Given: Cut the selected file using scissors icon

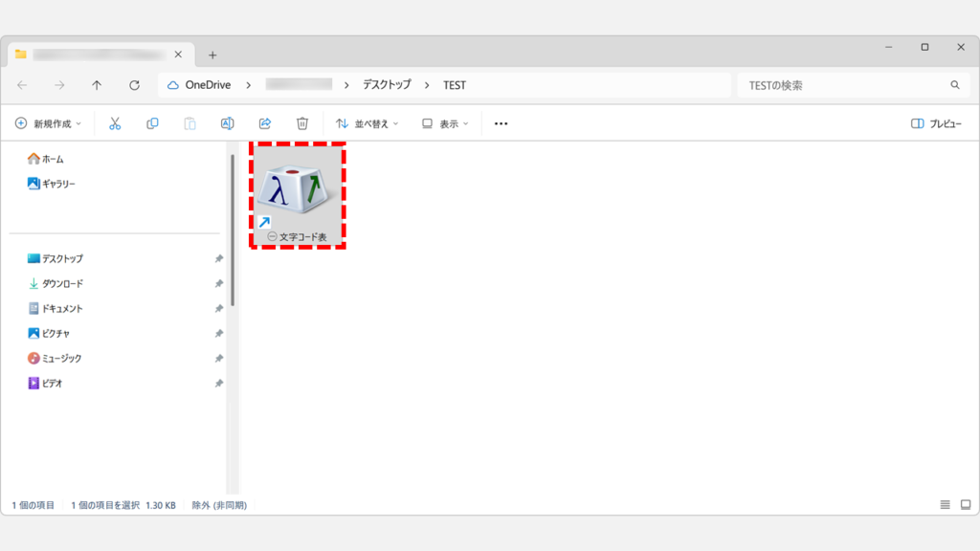Looking at the screenshot, I should 114,122.
